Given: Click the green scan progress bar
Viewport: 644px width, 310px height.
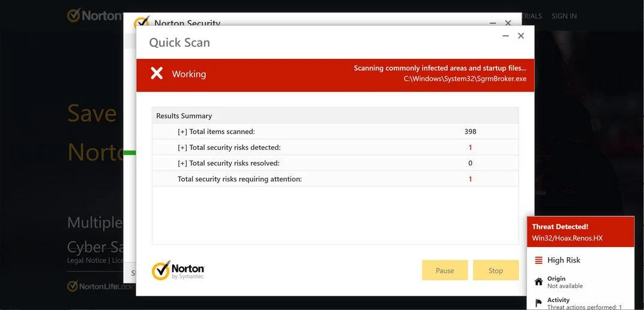Looking at the screenshot, I should click(x=130, y=152).
